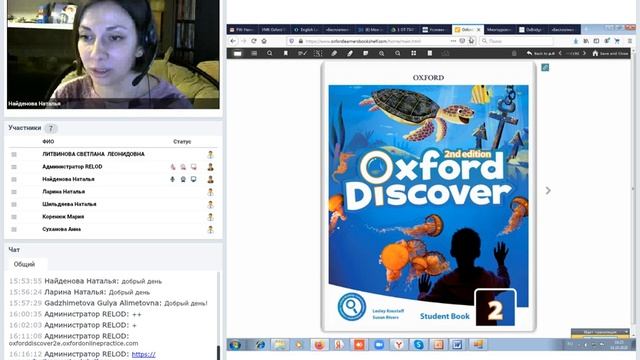The height and width of the screenshot is (360, 640).
Task: Select the highlighter tool in the e-book toolbar
Action: click(x=334, y=53)
